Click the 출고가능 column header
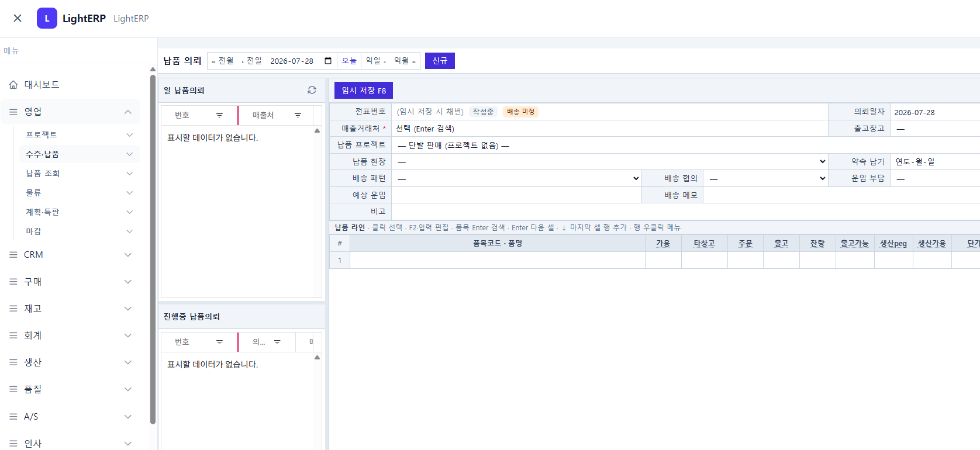 (x=855, y=243)
